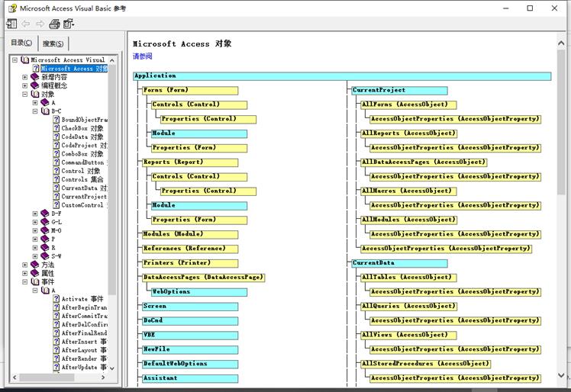Click the tree pane horizontal scroll right arrow
The height and width of the screenshot is (392, 571).
pyautogui.click(x=103, y=378)
